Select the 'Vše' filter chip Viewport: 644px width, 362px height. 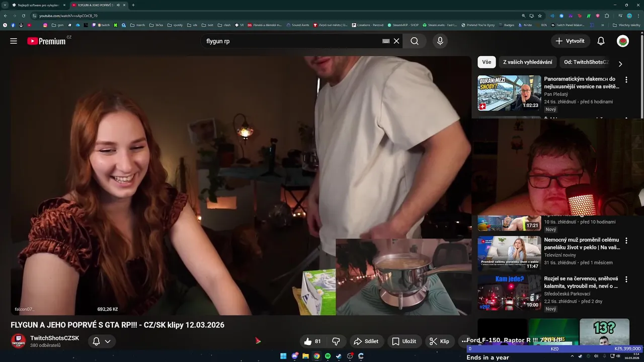[x=487, y=62]
